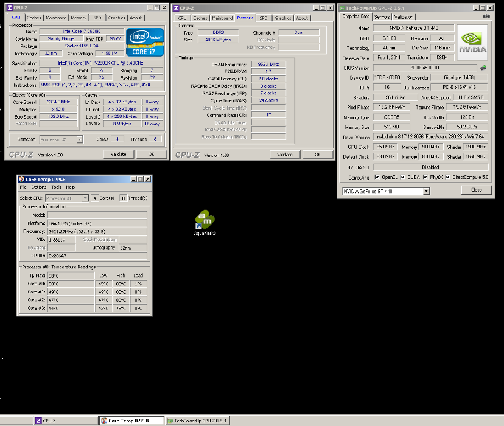Open the Help menu in Core Temp
Screen dimensions: 504x426
point(71,187)
